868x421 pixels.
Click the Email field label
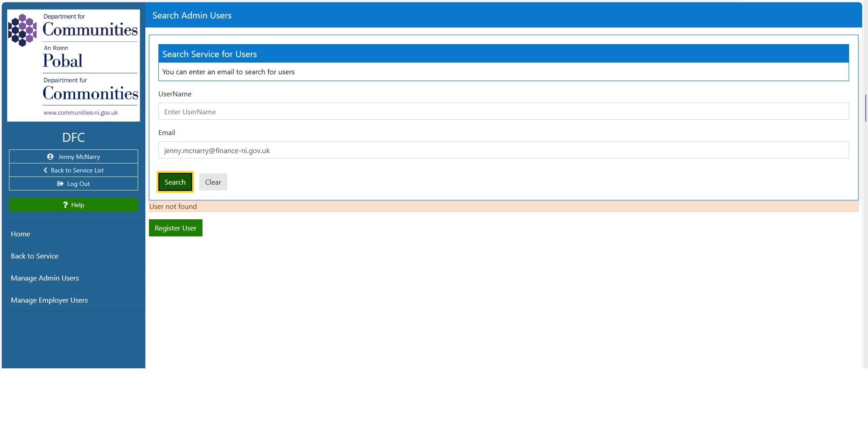click(167, 133)
